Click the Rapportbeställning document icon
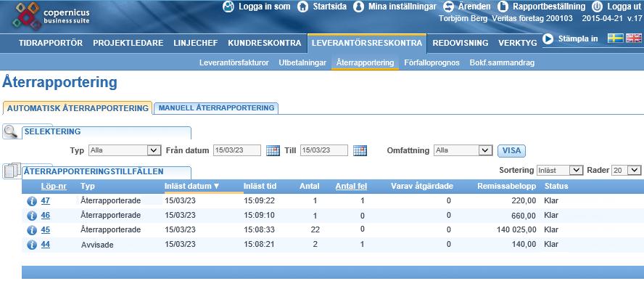Image resolution: width=644 pixels, height=281 pixels. point(503,7)
